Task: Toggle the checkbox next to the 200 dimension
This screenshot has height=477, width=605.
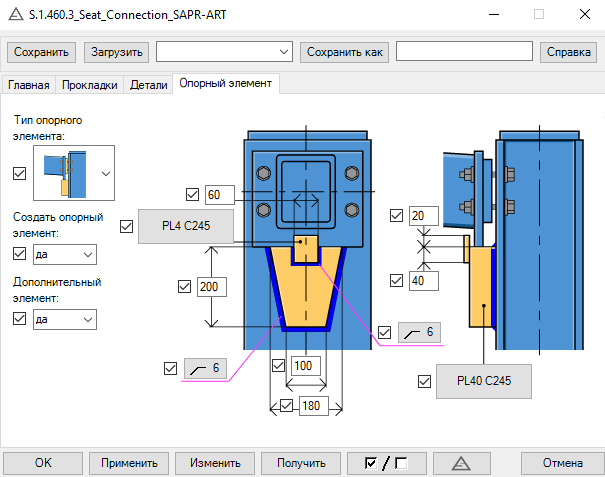Action: pos(182,287)
